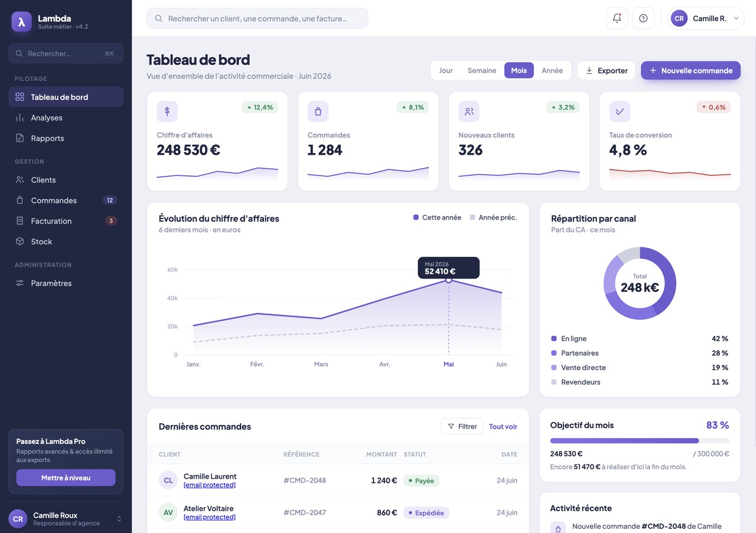Click the Tableau de bord grid icon
The image size is (756, 533).
(20, 97)
